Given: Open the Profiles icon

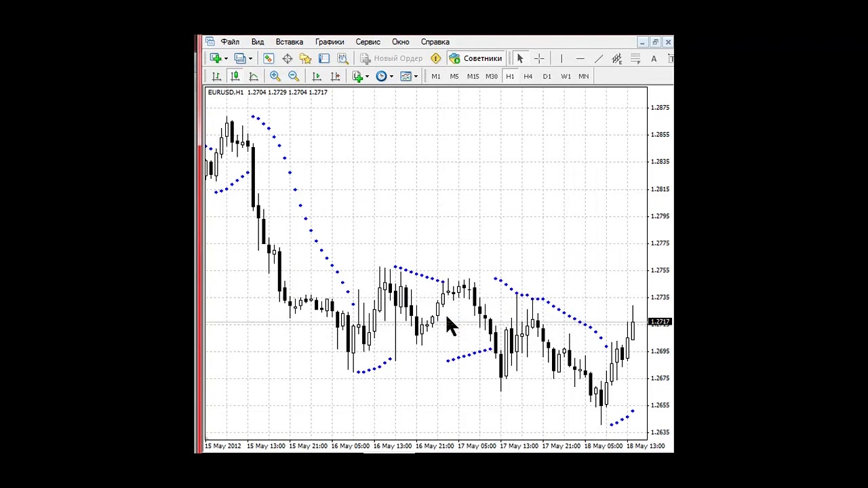Looking at the screenshot, I should (239, 59).
